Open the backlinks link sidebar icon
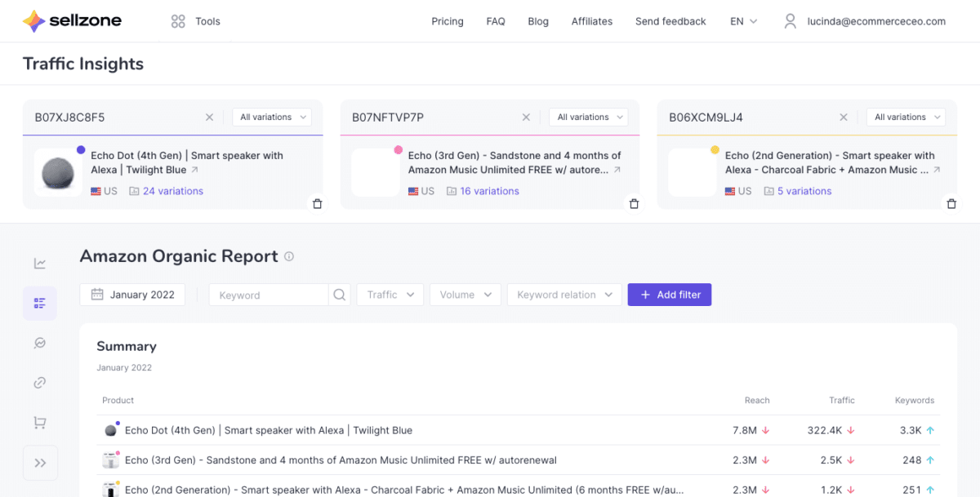Screen dimensions: 980x497 click(40, 383)
